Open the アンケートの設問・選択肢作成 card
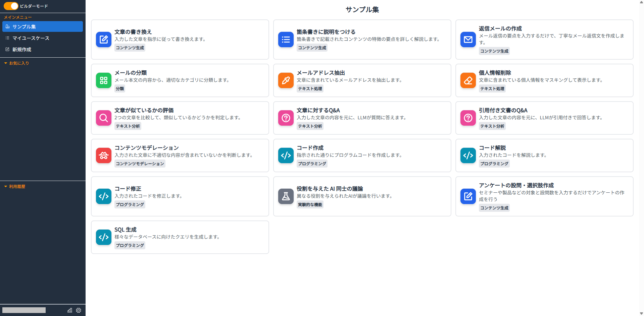Viewport: 644px width, 316px height. [x=544, y=196]
